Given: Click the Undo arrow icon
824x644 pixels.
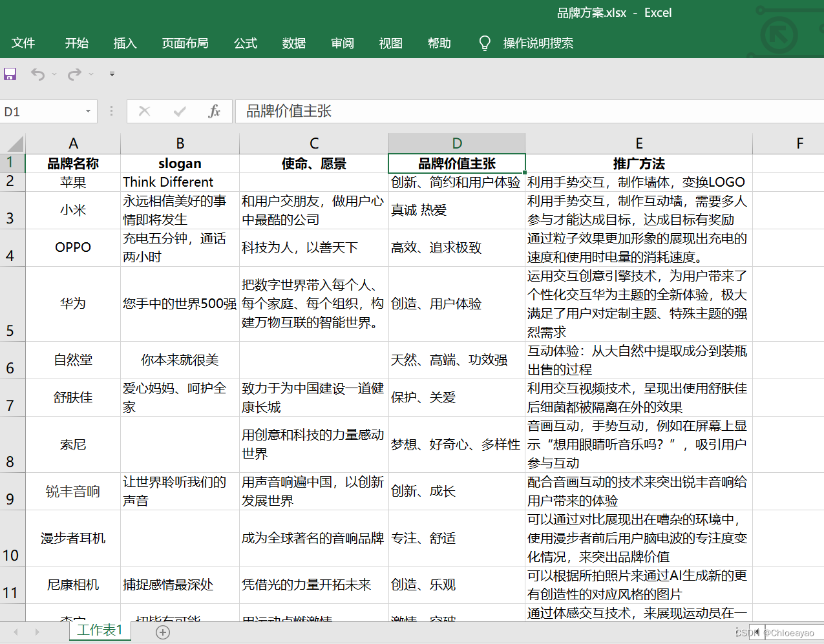Looking at the screenshot, I should coord(38,74).
